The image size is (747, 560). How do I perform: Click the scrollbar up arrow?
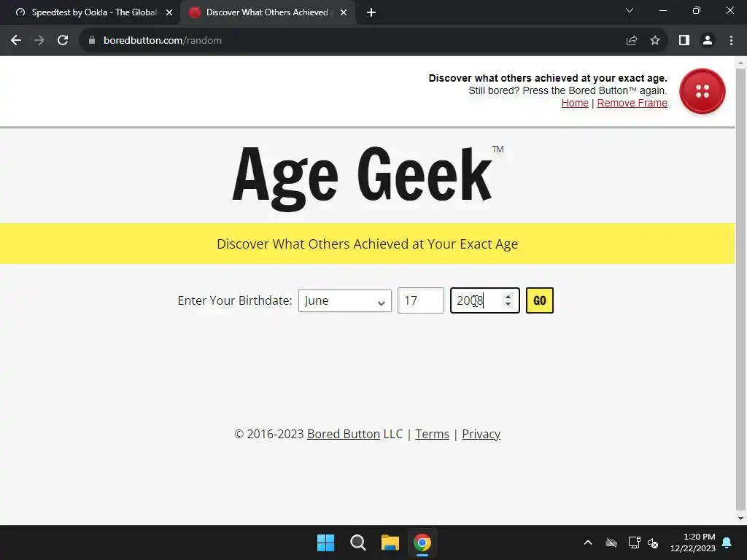(740, 63)
